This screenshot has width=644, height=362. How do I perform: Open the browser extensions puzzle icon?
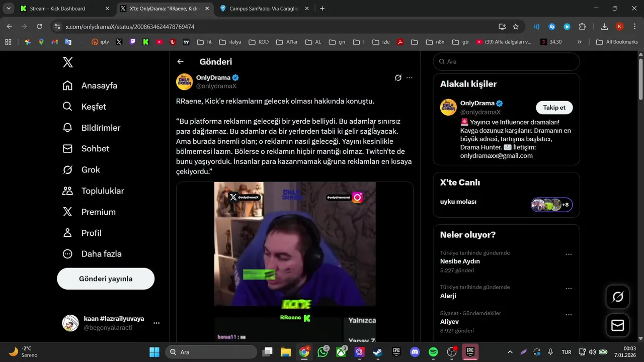tap(583, 27)
